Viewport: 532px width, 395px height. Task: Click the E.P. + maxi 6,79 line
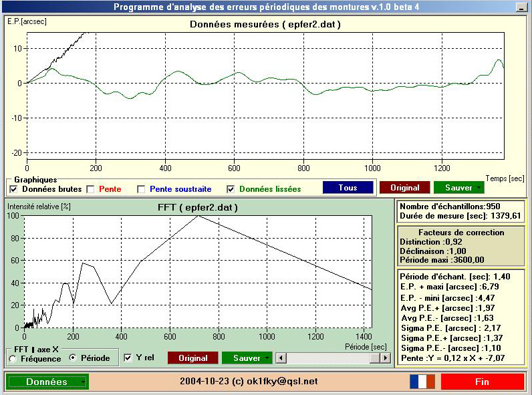(x=450, y=287)
